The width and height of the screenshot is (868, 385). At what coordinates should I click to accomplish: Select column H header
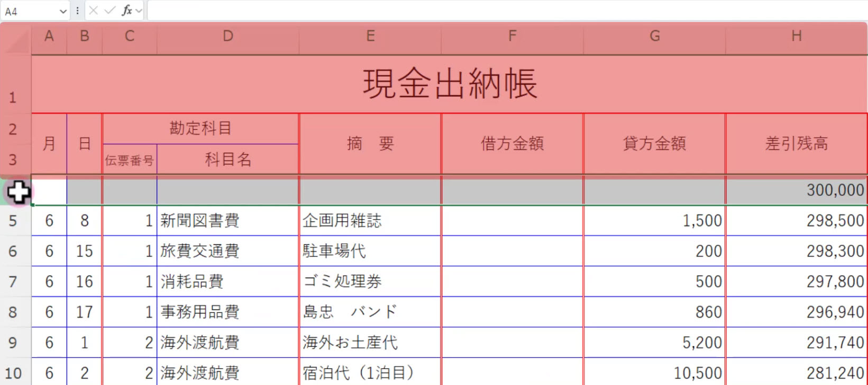point(796,36)
